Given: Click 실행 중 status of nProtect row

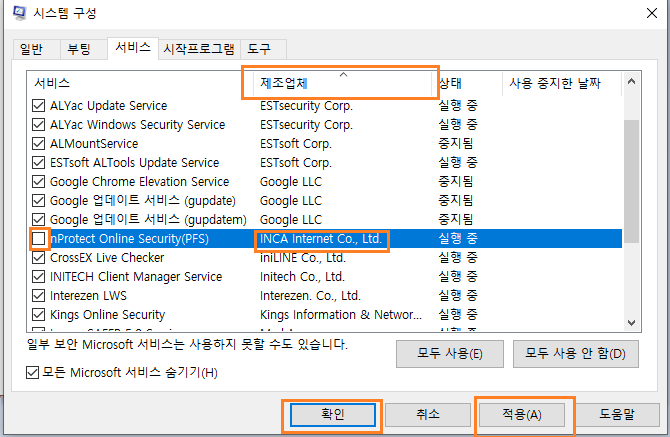Looking at the screenshot, I should pos(458,239).
